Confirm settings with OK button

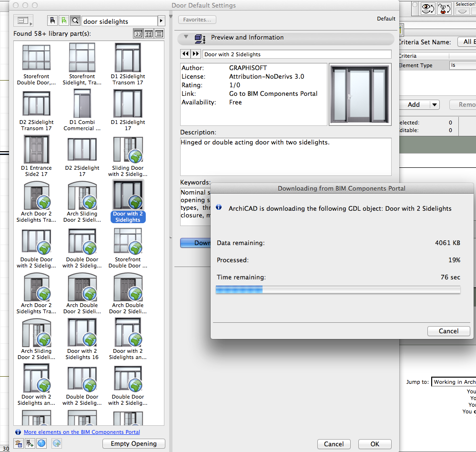[375, 444]
